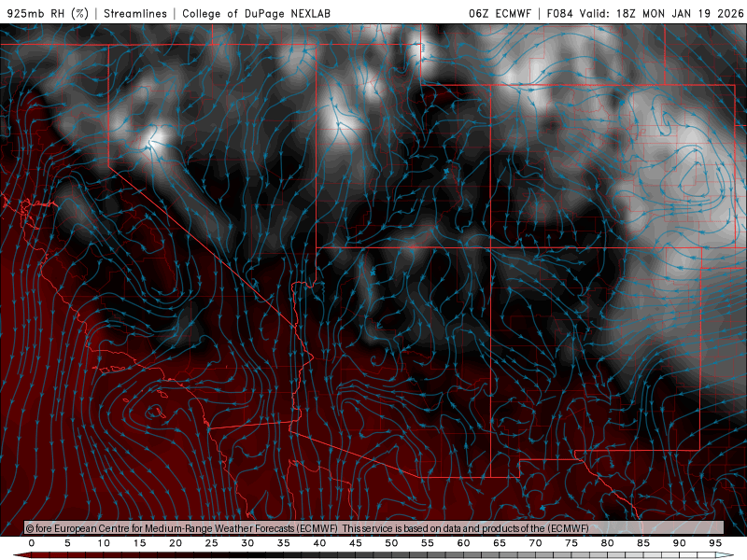This screenshot has width=747, height=560.
Task: Click the '925mb RH (%)' title text
Action: point(49,13)
